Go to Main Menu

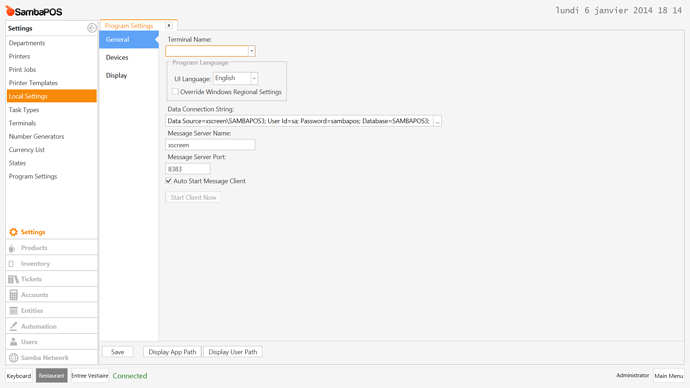point(669,376)
